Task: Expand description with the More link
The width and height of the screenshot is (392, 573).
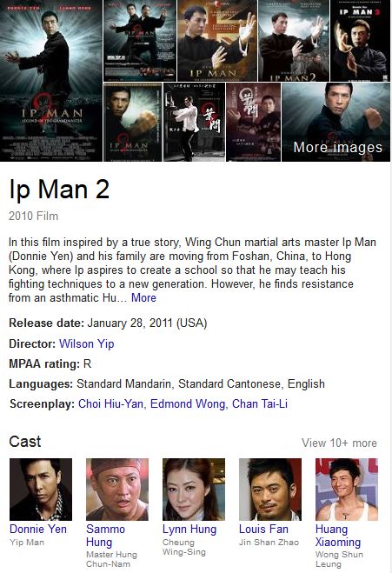Action: (x=143, y=298)
